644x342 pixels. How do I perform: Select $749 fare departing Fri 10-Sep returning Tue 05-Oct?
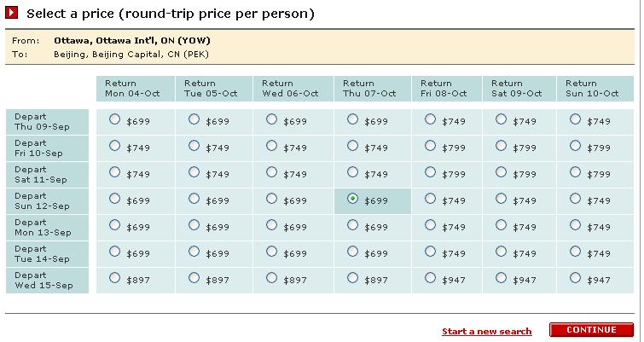194,146
